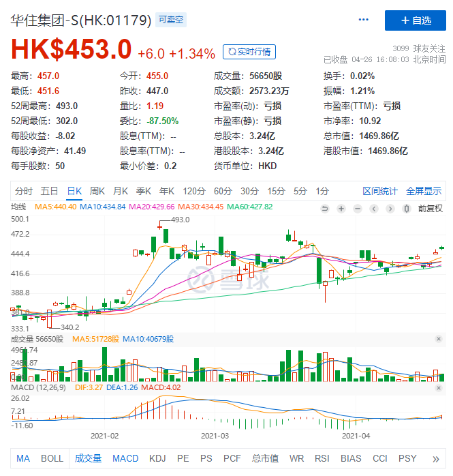This screenshot has height=476, width=453.
Task: Toggle the MACD indicator at bottom bar
Action: (125, 458)
